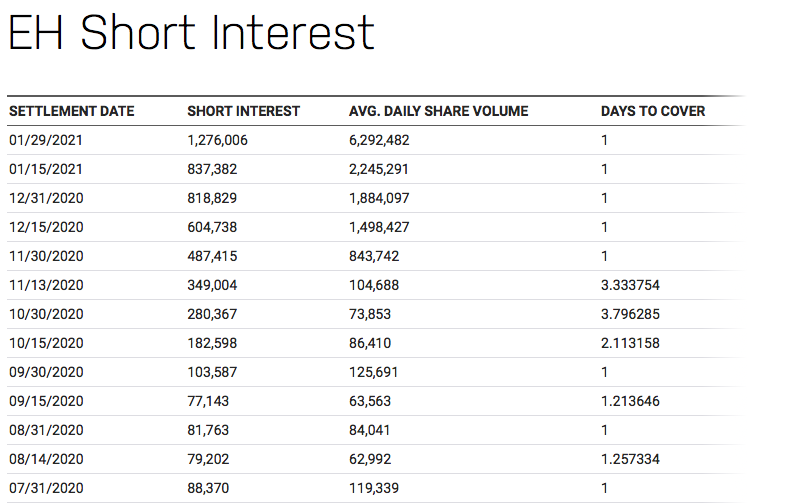
Task: Click the 01/15/2021 date row
Action: tap(46, 169)
